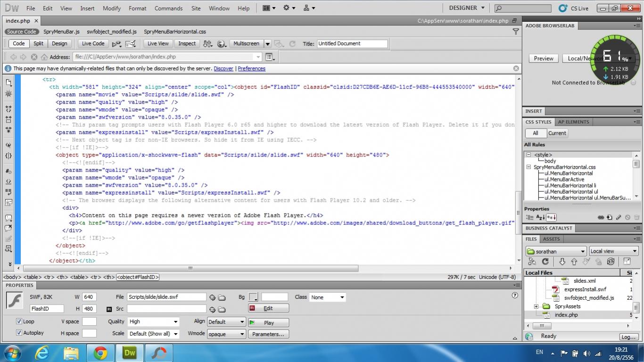Switch to Design view
Image resolution: width=644 pixels, height=362 pixels.
[59, 43]
